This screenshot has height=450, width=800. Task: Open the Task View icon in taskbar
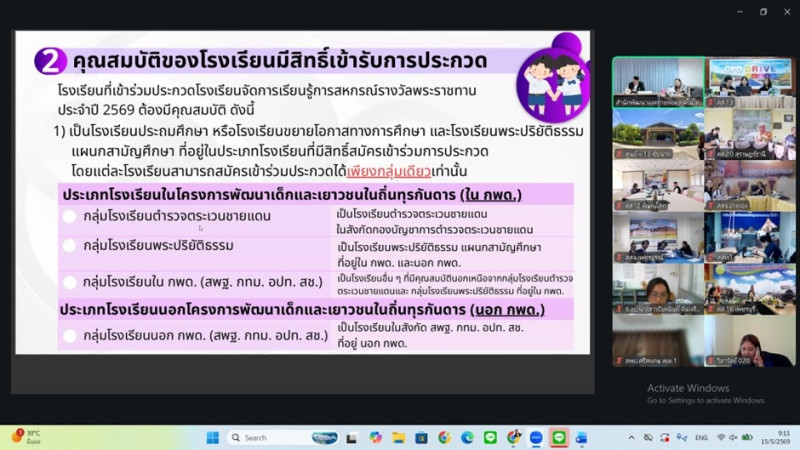(352, 438)
